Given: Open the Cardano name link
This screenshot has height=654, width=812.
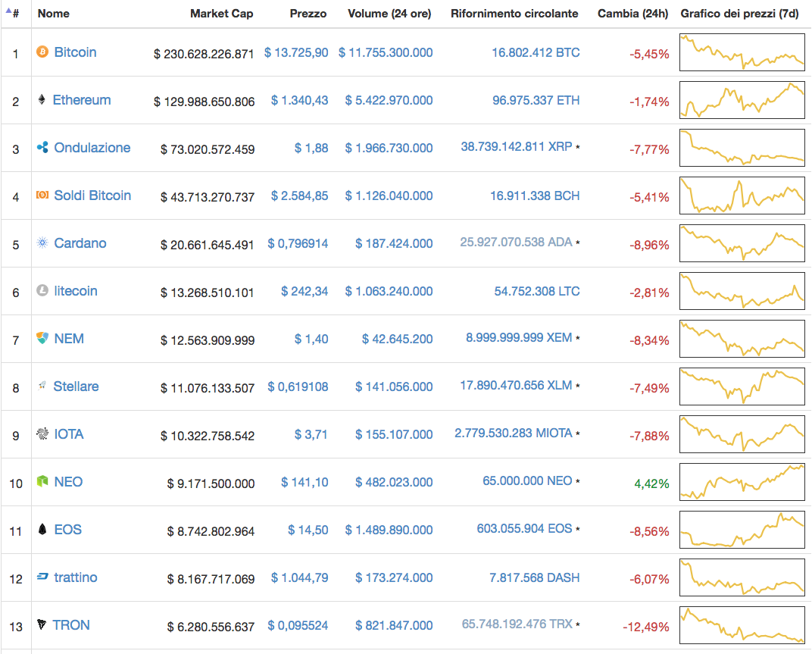Looking at the screenshot, I should pos(80,243).
